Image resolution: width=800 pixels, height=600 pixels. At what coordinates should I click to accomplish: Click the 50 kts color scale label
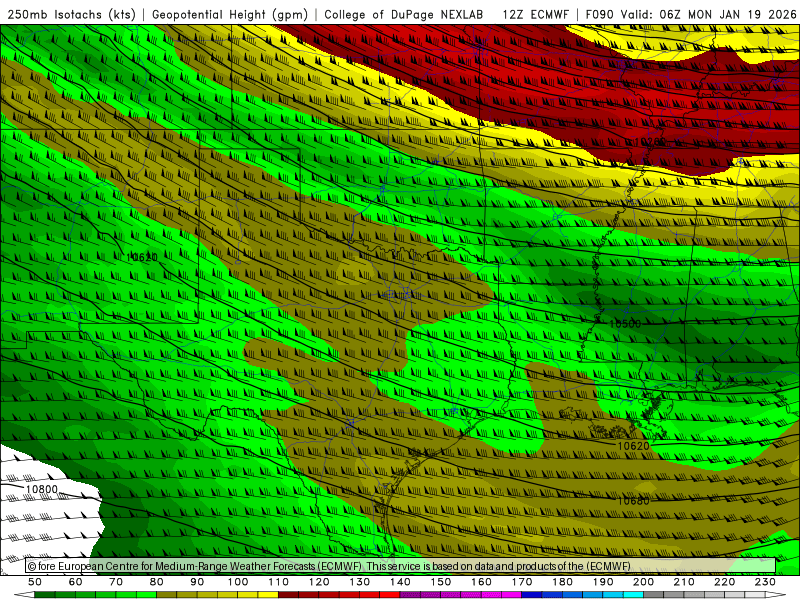tap(35, 582)
